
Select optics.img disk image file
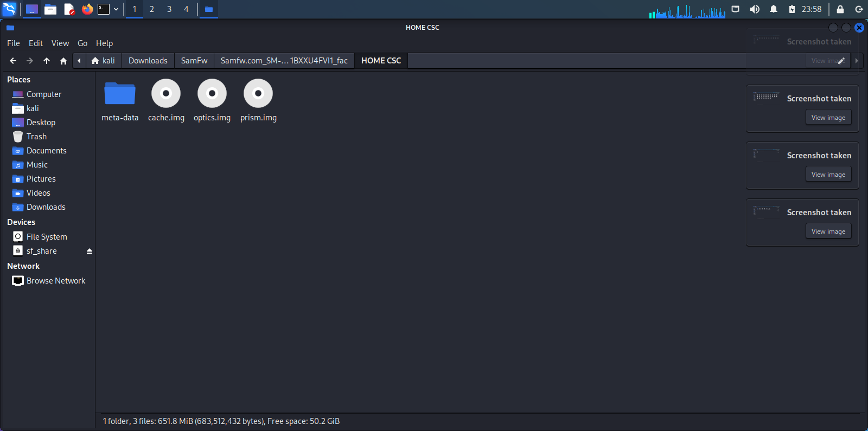point(212,101)
